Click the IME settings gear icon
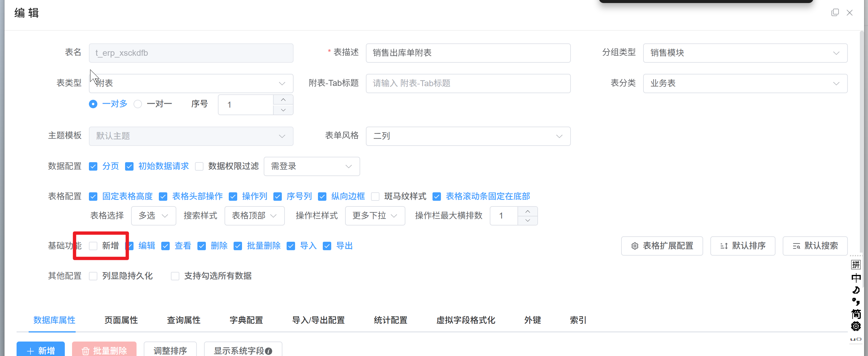Image resolution: width=868 pixels, height=356 pixels. (x=856, y=326)
